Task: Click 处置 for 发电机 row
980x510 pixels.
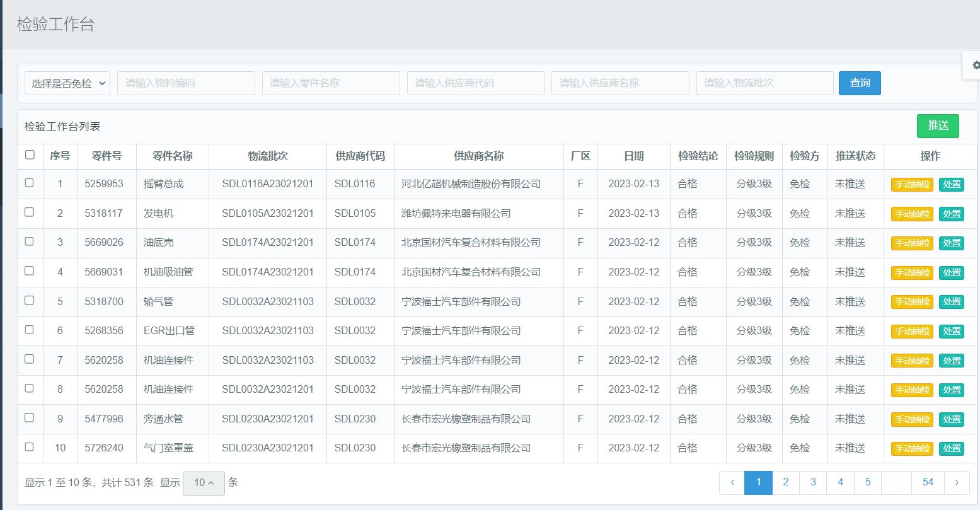Action: (x=952, y=214)
